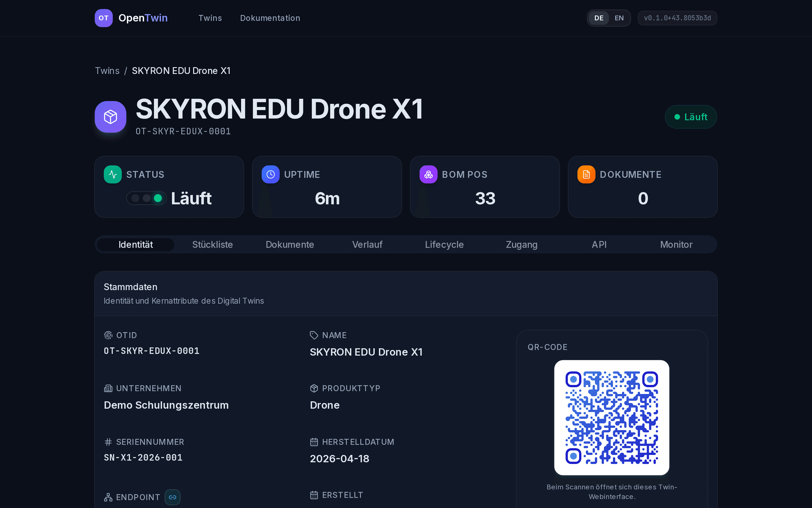Click the Uptime card value 6m
The image size is (812, 508).
pyautogui.click(x=327, y=198)
